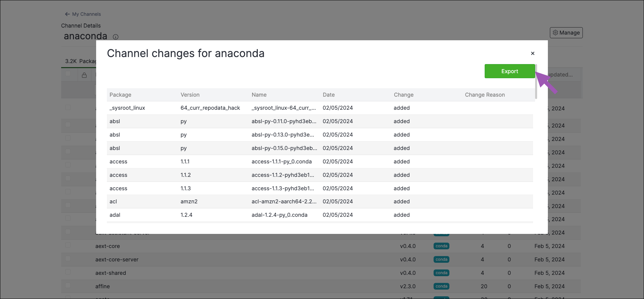Viewport: 644px width, 299px height.
Task: Click the back arrow icon
Action: pos(67,14)
